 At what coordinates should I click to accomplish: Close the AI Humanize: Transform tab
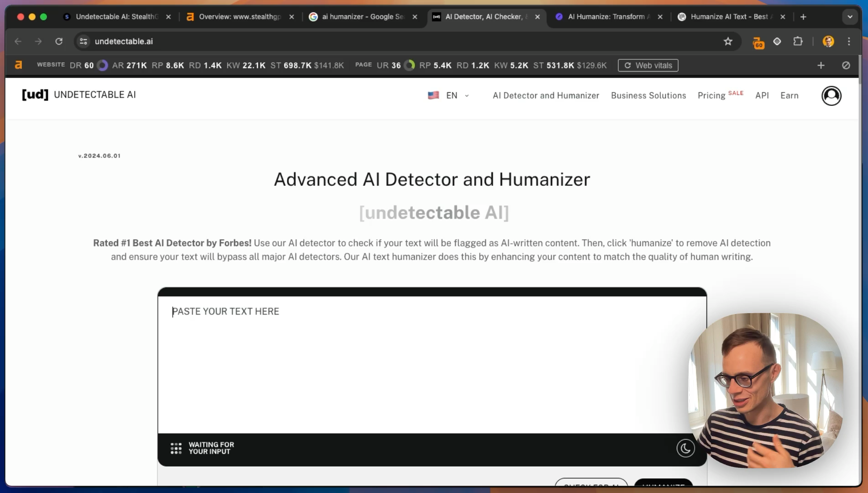click(660, 17)
